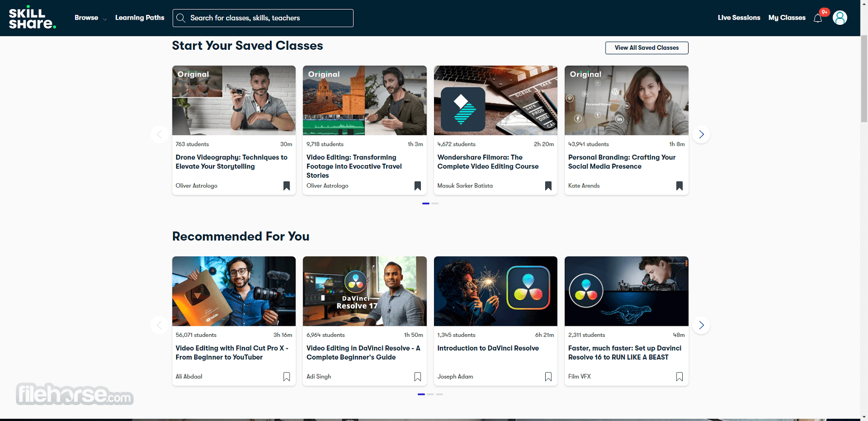Focus the search classes input field

click(x=263, y=18)
